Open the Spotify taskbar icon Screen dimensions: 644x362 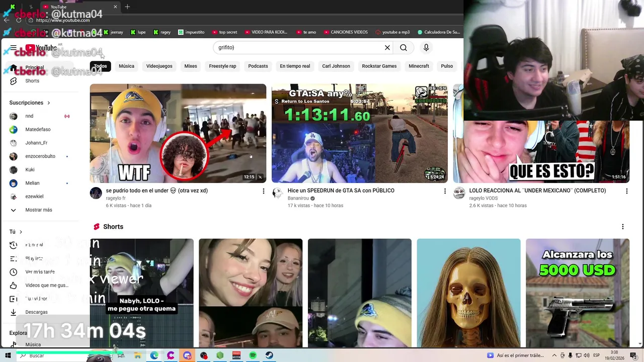point(253,355)
